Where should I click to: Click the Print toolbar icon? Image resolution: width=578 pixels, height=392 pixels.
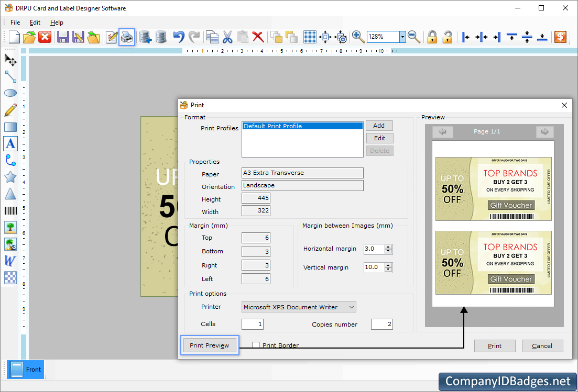[x=127, y=37]
